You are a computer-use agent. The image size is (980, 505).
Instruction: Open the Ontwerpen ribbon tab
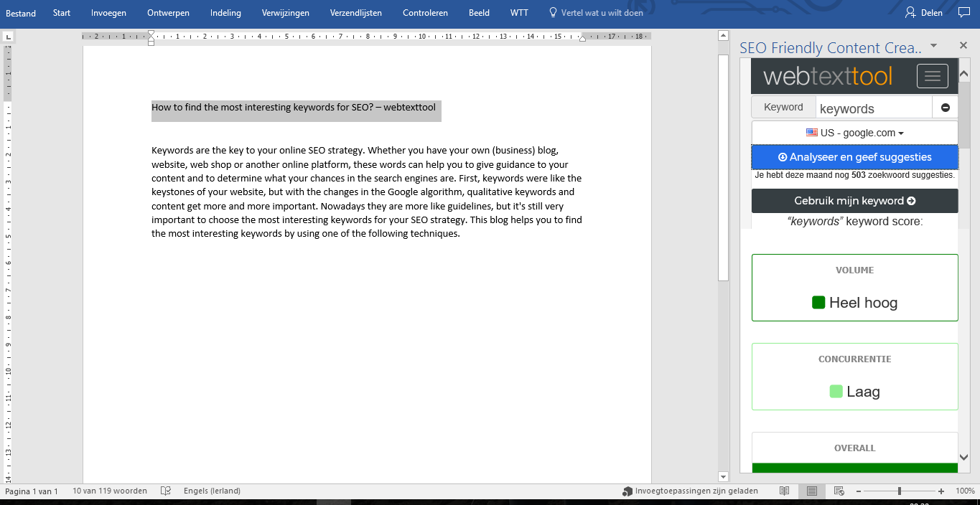[x=168, y=13]
